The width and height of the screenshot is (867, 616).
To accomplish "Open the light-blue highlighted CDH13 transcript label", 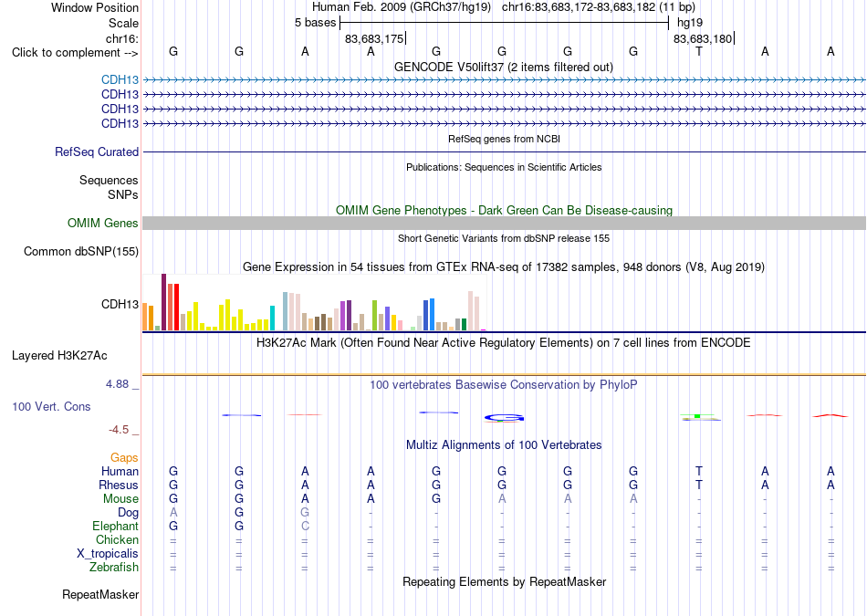I will point(120,80).
